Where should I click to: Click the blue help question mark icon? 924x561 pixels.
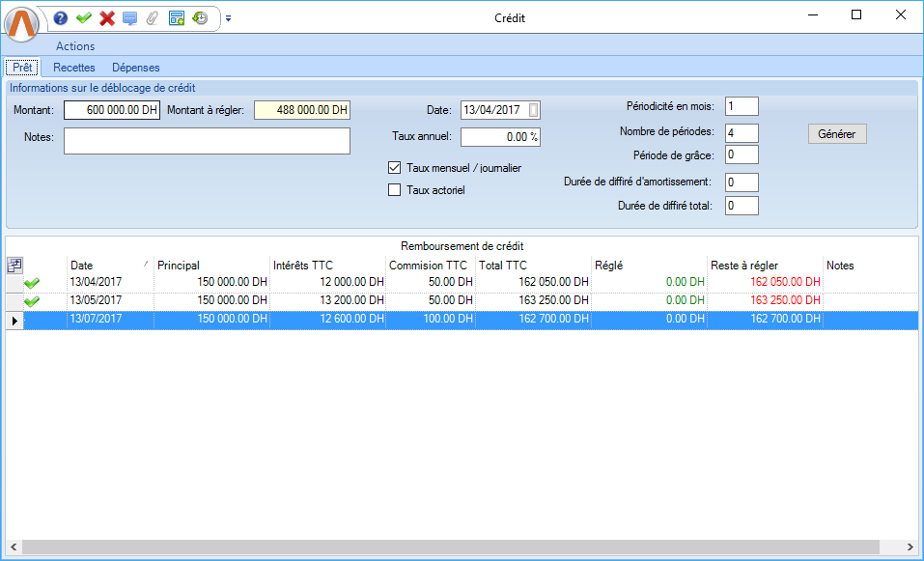(61, 18)
